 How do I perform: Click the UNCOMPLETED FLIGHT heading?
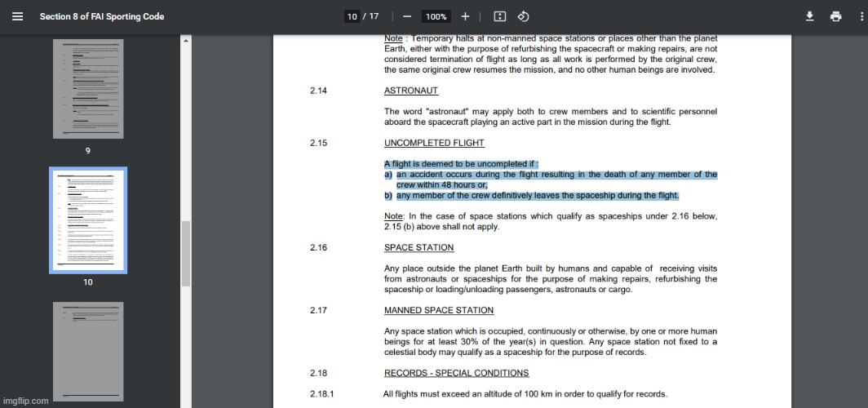(x=434, y=143)
